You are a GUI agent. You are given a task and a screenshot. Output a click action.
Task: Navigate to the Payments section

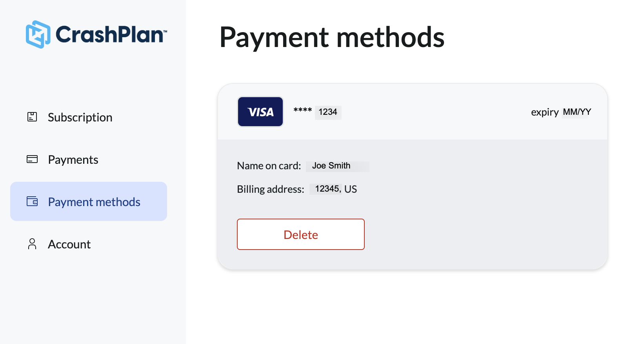73,159
